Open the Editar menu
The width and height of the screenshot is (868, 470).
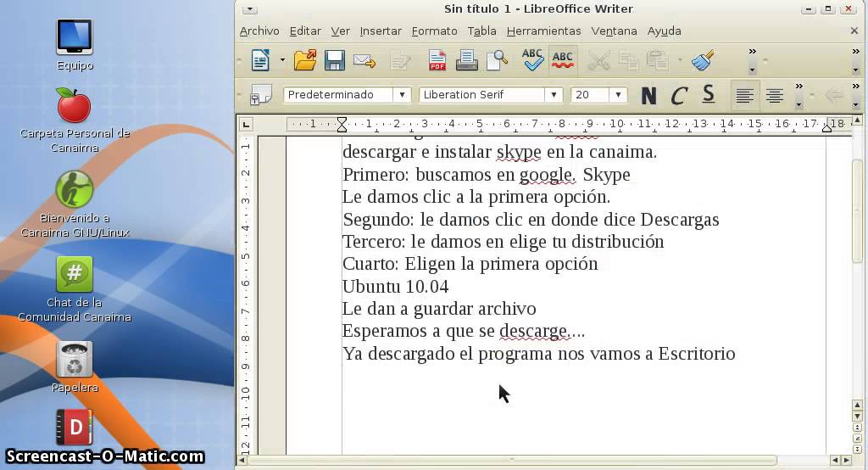coord(305,31)
